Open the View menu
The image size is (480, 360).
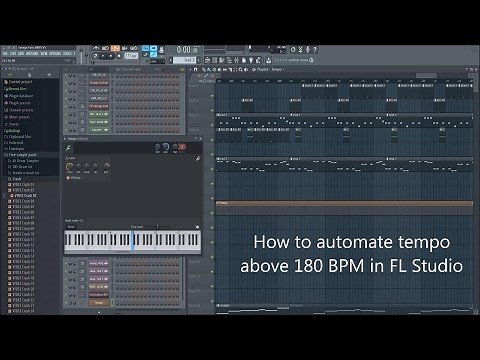pyautogui.click(x=44, y=53)
